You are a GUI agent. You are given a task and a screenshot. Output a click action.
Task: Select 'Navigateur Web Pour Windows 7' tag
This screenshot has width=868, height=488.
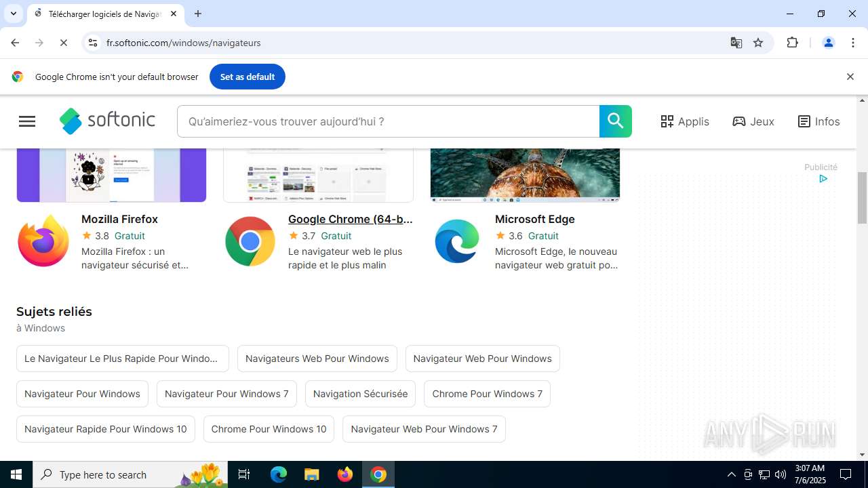(x=424, y=429)
